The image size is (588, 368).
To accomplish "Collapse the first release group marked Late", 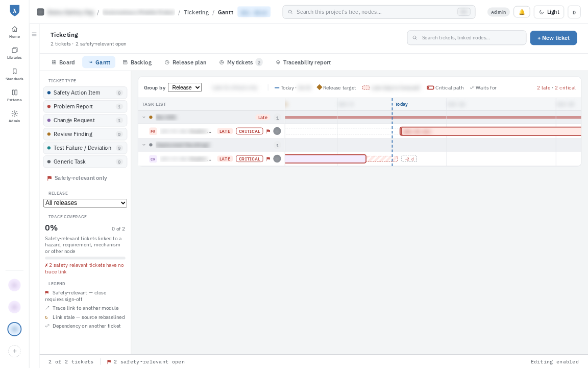I will [143, 118].
